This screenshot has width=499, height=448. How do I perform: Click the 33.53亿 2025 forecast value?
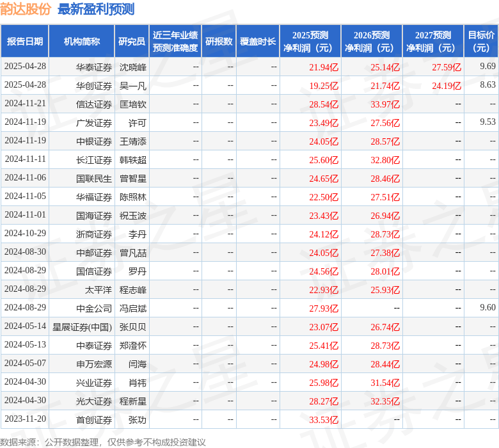324,420
